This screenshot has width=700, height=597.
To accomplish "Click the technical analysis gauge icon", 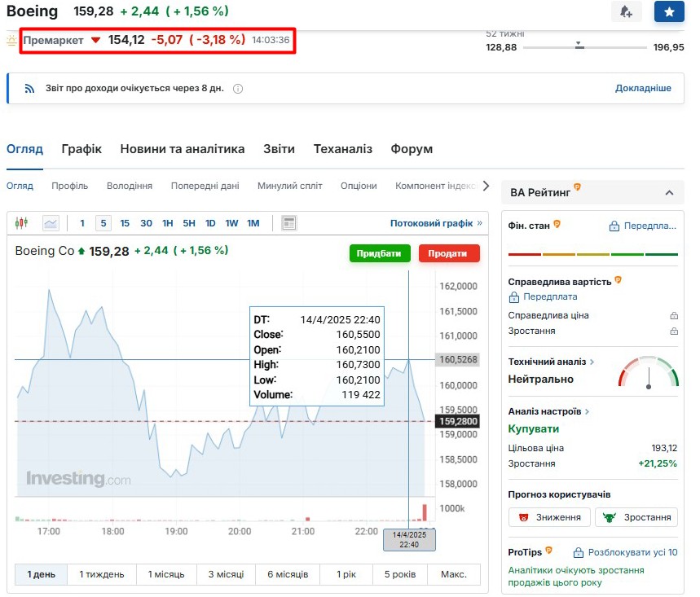I will tap(649, 372).
